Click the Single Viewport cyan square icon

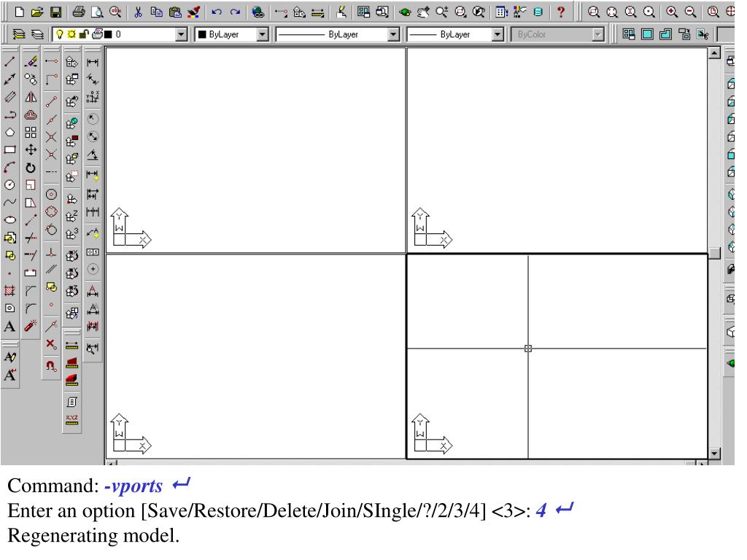[648, 34]
